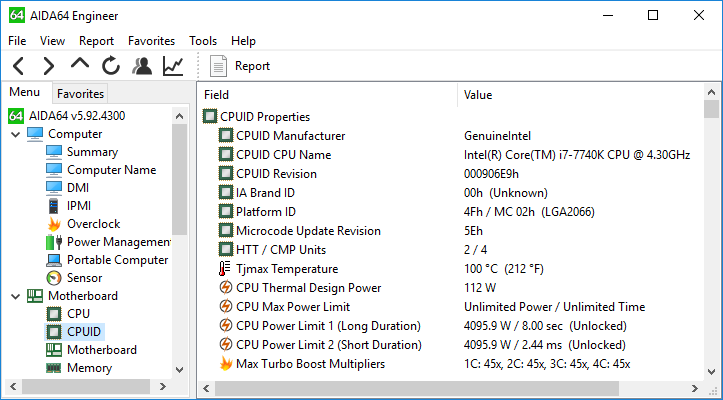Select the Computer Name icon
The width and height of the screenshot is (723, 400).
coord(54,170)
